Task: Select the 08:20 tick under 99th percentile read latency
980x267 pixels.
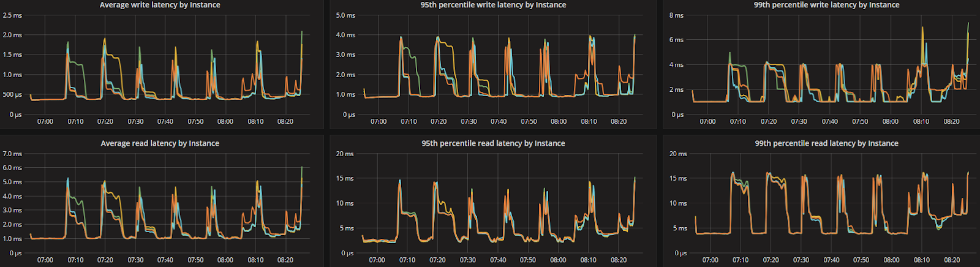Action: click(x=952, y=260)
